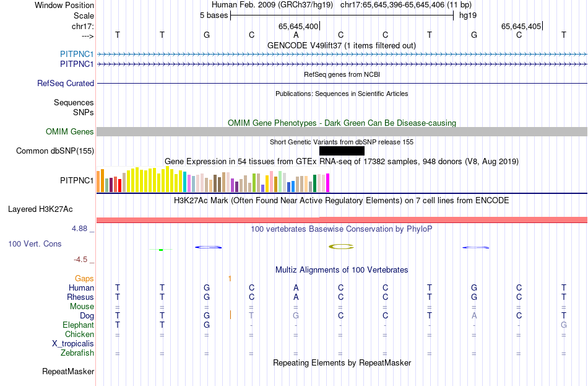588x386 pixels.
Task: Click the PITPNC1 label beside GTEx chart
Action: pyautogui.click(x=77, y=181)
